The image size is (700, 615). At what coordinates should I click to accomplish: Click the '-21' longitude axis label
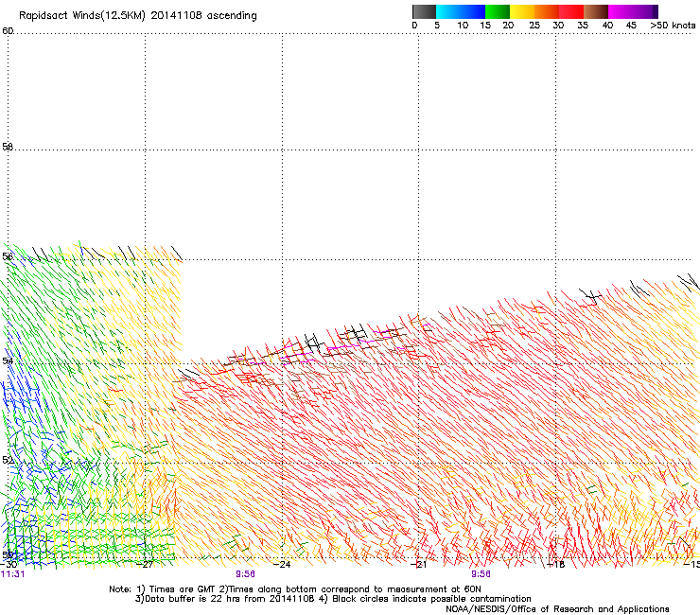click(x=420, y=564)
